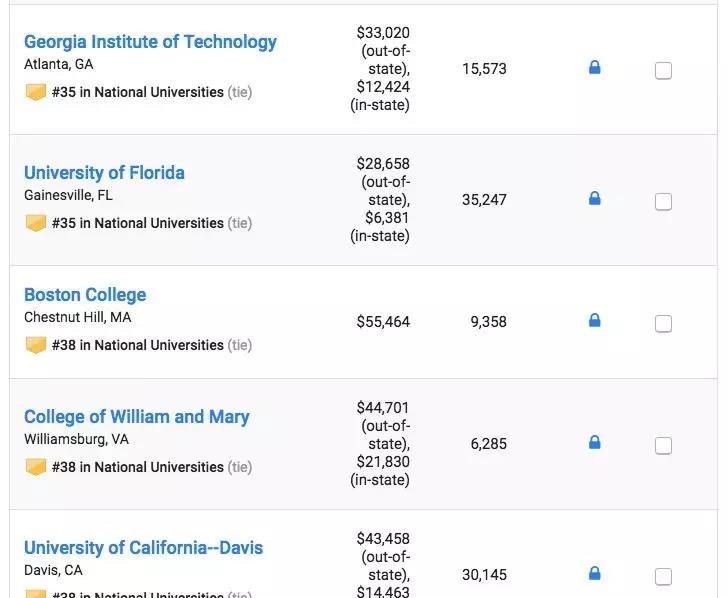This screenshot has width=728, height=598.
Task: Open the College of William and Mary link
Action: pyautogui.click(x=136, y=417)
